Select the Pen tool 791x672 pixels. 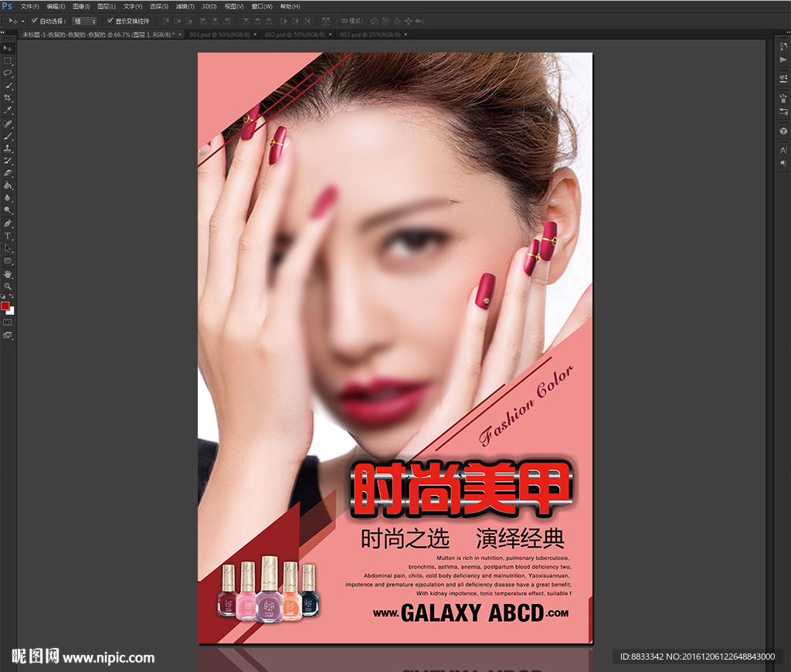[x=8, y=223]
